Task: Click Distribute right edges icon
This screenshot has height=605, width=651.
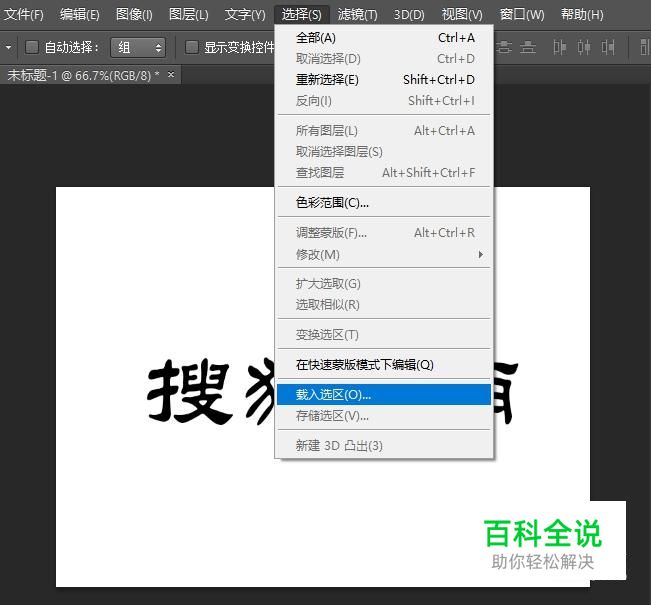Action: [608, 47]
